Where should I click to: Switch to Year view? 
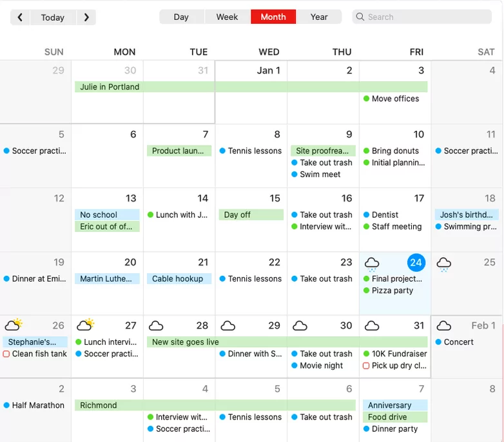[319, 17]
